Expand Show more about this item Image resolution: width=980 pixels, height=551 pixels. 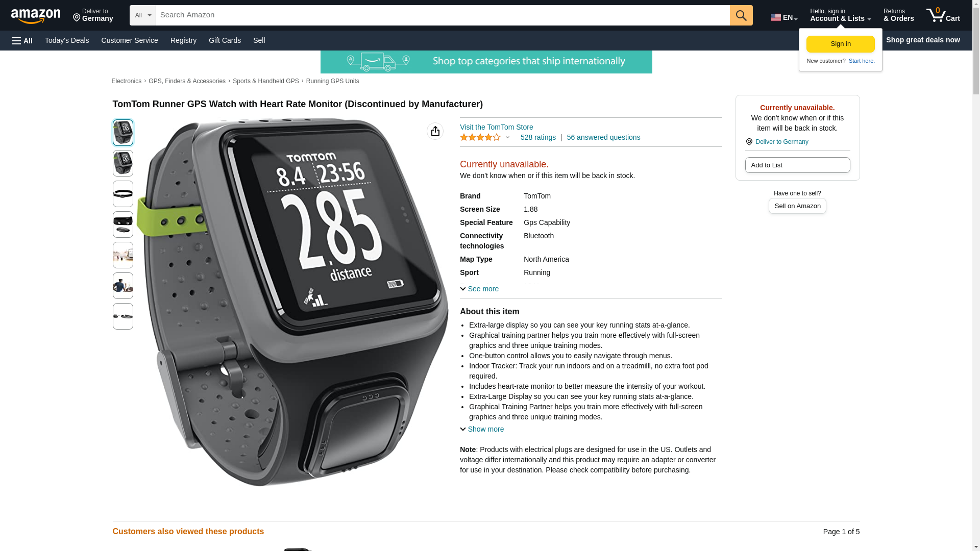tap(482, 429)
